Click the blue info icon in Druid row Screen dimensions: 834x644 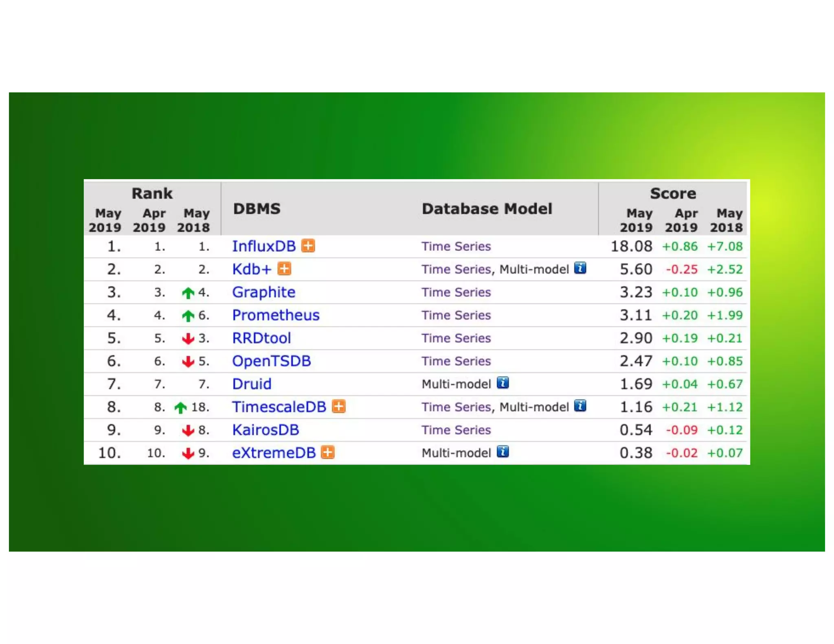[x=503, y=383]
